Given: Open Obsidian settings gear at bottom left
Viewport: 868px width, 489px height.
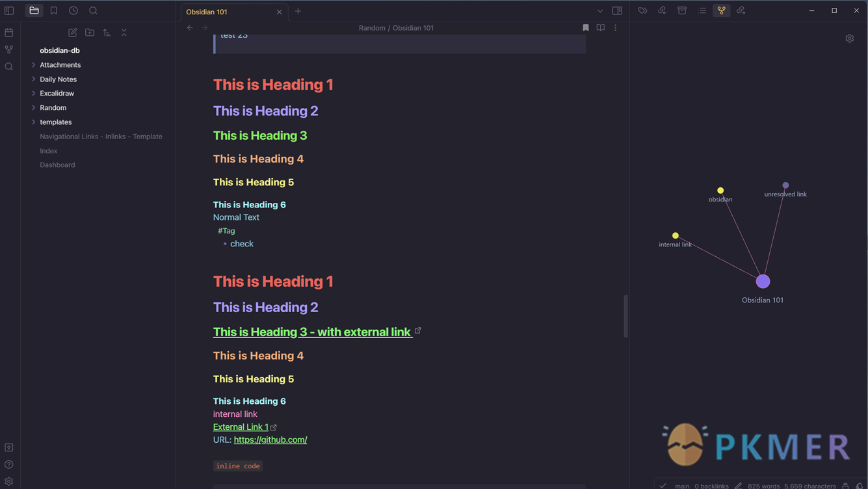Looking at the screenshot, I should point(9,481).
